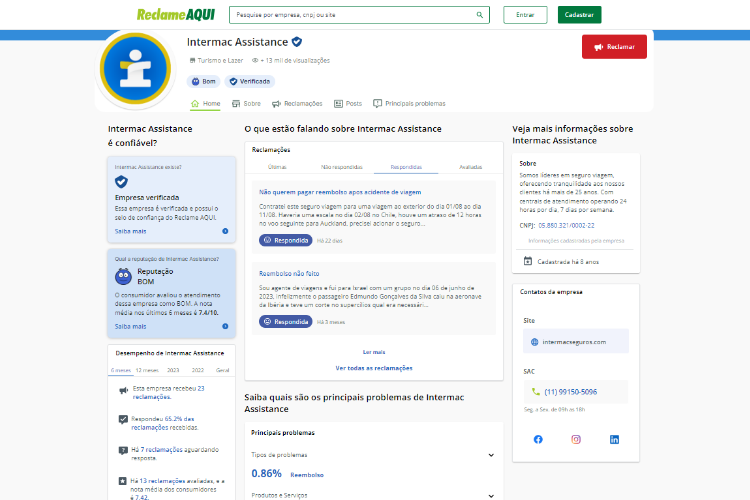Select the Não respondidas complaints tab
The width and height of the screenshot is (750, 500).
pyautogui.click(x=342, y=167)
